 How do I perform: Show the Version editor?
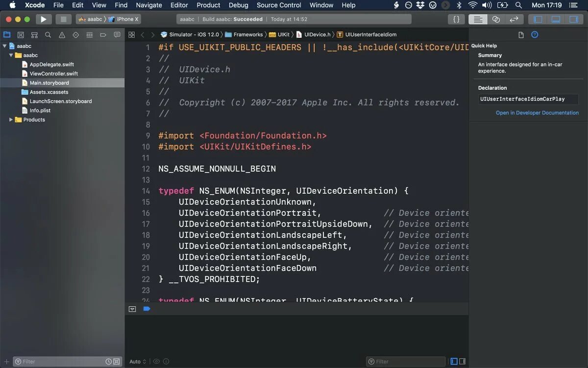click(x=514, y=19)
